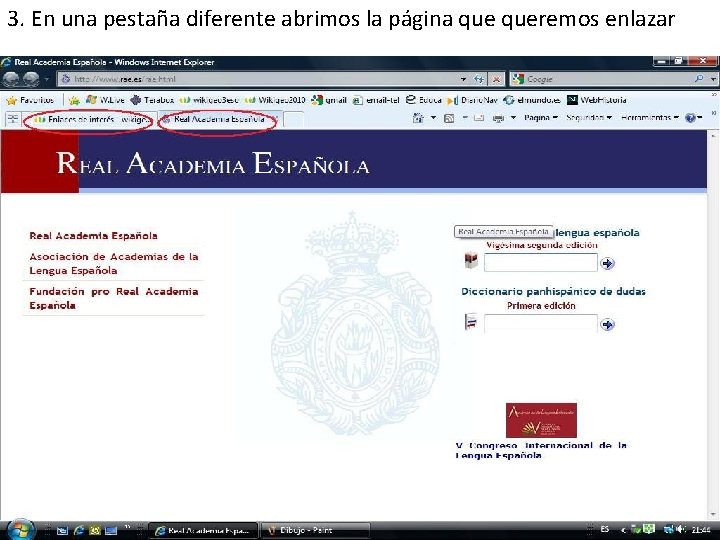720x540 pixels.
Task: Click the RSS feeds icon
Action: tap(449, 118)
